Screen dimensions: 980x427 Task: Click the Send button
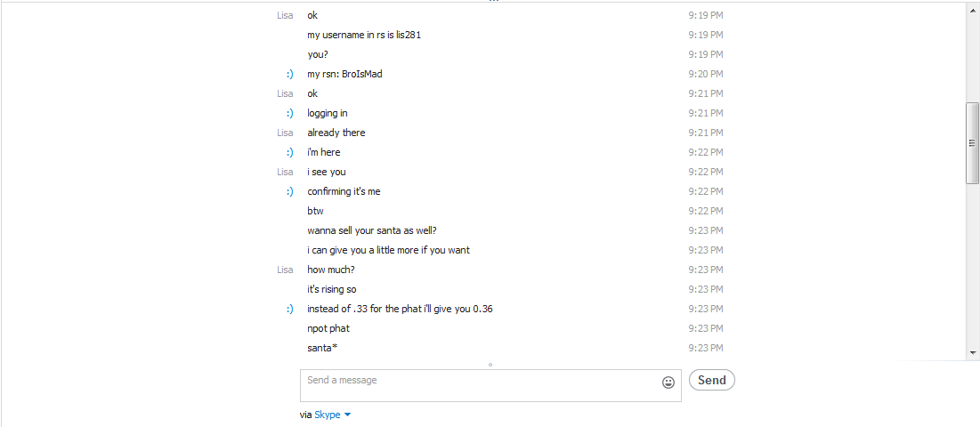point(712,380)
